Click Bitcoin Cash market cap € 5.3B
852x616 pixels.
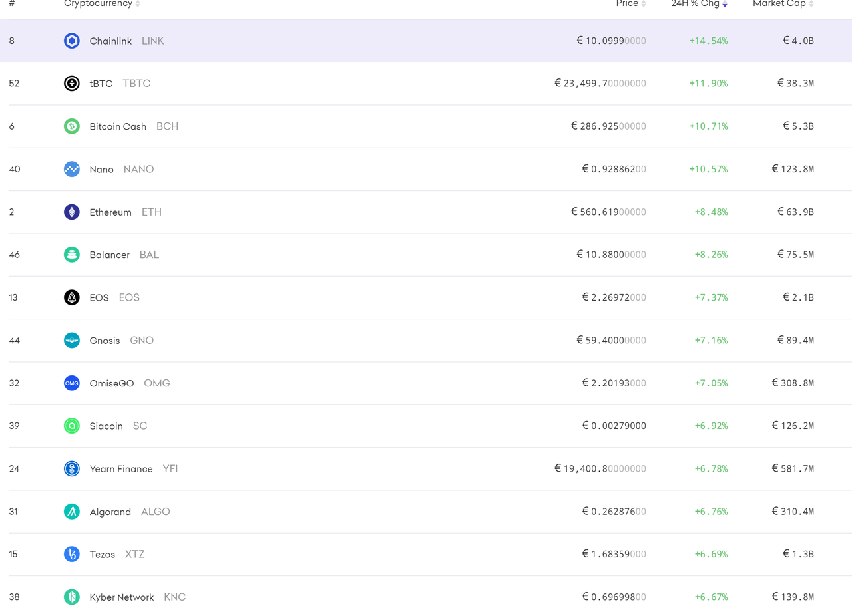point(798,126)
